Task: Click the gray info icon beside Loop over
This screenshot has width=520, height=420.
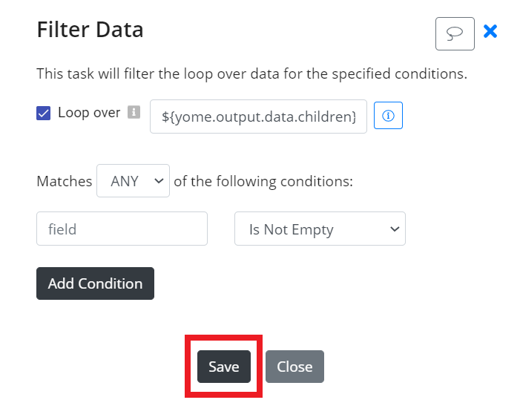Action: tap(134, 112)
